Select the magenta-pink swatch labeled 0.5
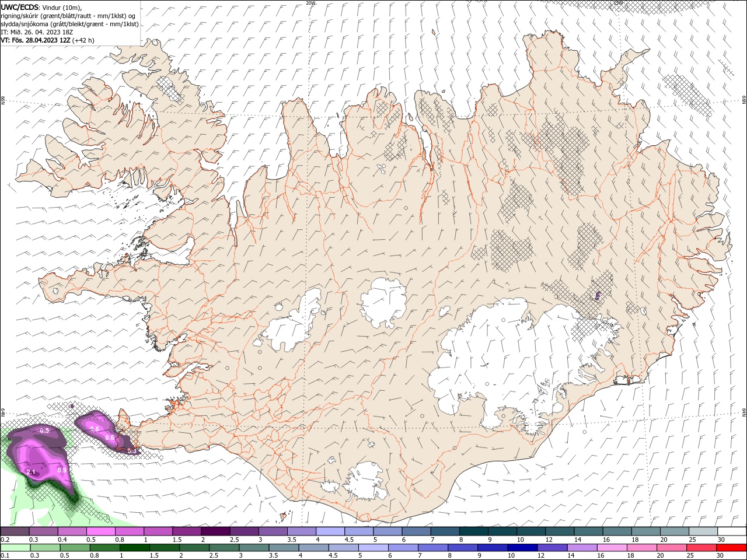 coord(100,531)
